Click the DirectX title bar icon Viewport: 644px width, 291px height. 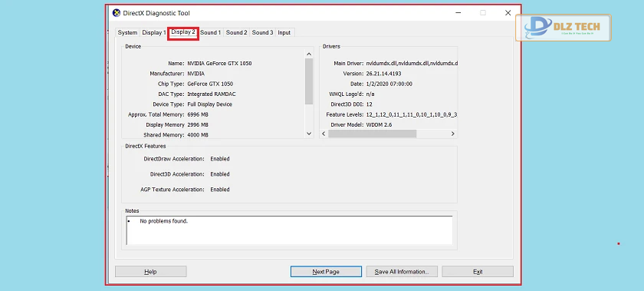(x=117, y=13)
